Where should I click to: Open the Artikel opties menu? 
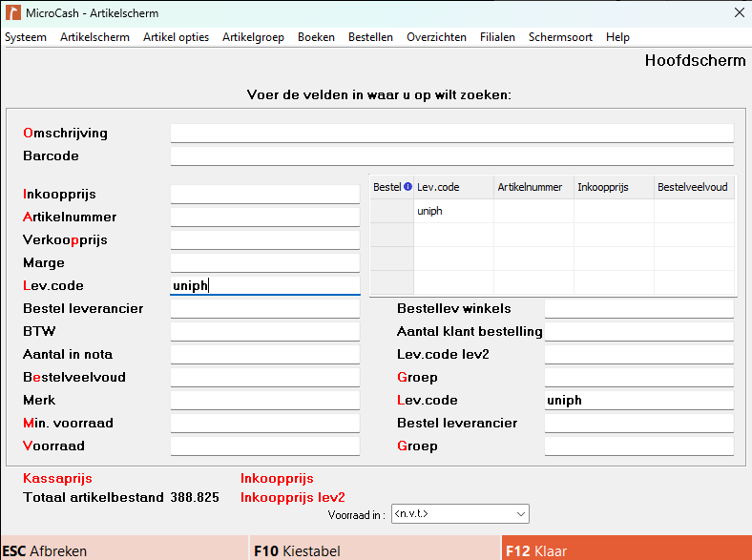tap(176, 37)
